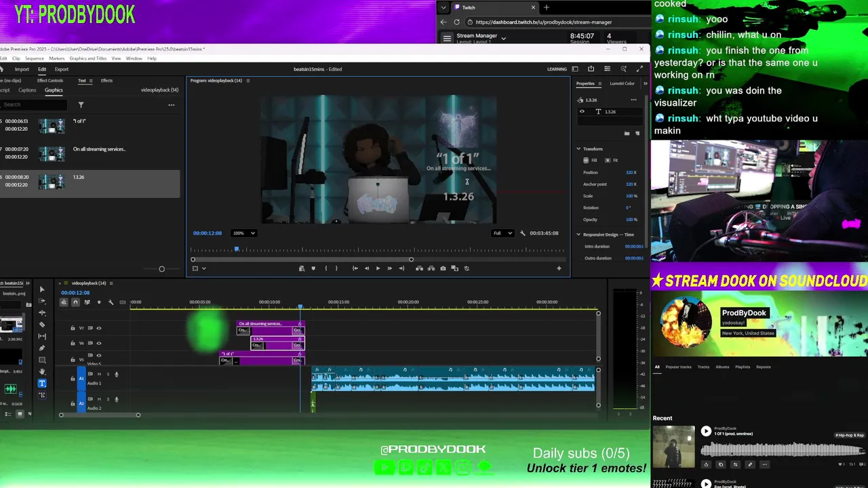
Task: Add a marker in the timeline header
Action: point(99,302)
